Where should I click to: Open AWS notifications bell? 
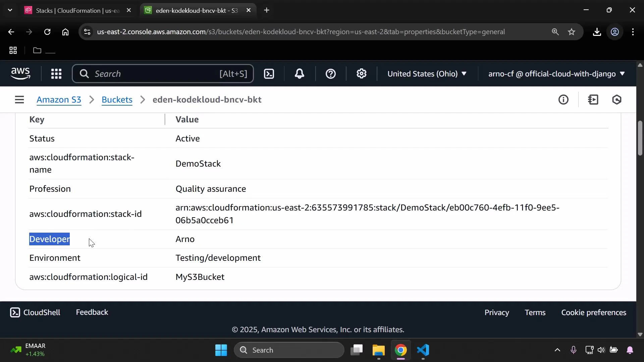click(x=300, y=74)
